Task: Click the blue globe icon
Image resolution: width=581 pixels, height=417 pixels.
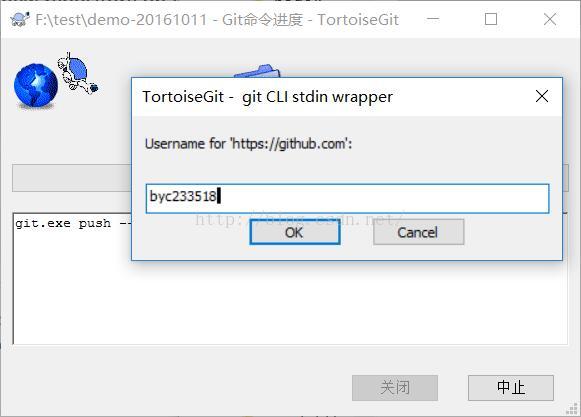Action: point(36,86)
